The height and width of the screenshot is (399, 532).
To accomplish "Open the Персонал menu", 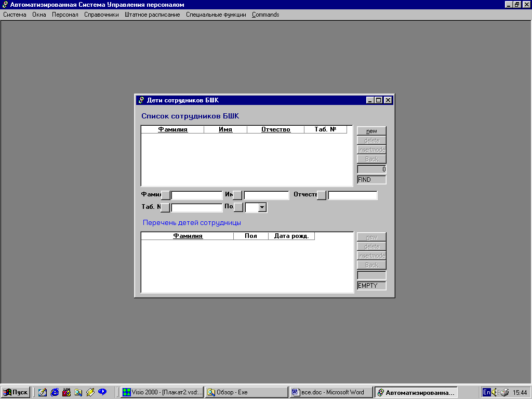I will point(65,15).
